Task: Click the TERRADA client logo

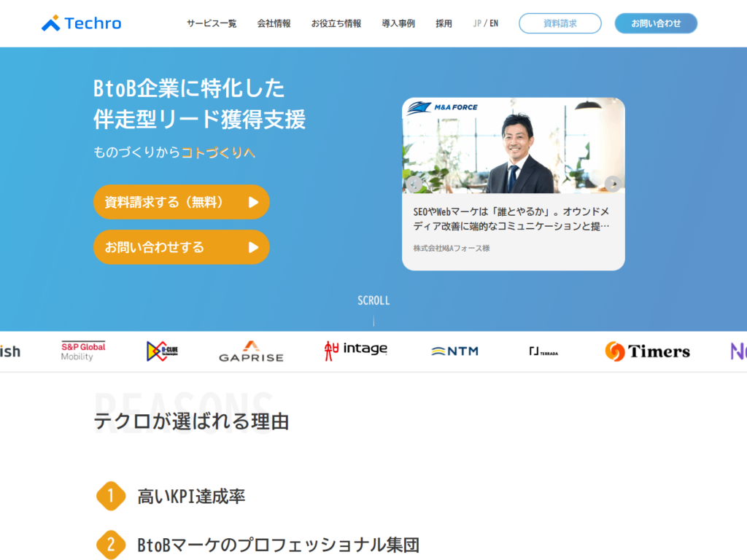Action: [x=543, y=351]
